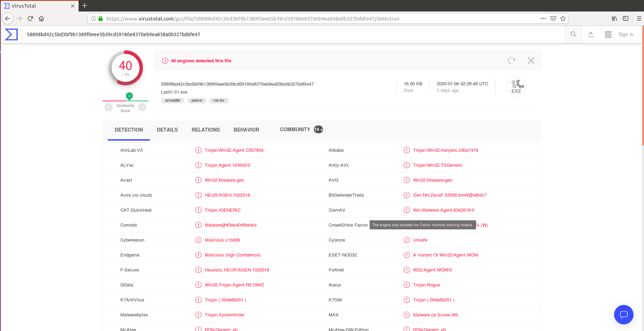This screenshot has width=644, height=331.
Task: Click the Malicious.c1bd36 result
Action: pyautogui.click(x=222, y=240)
